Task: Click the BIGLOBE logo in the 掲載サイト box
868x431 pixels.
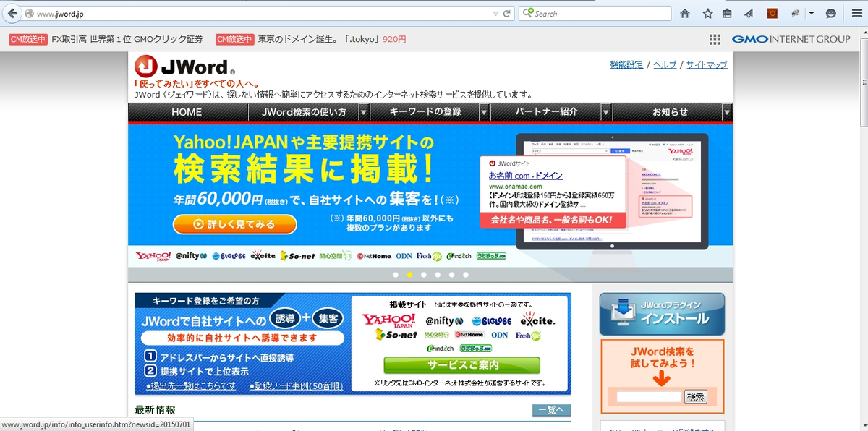Action: (492, 321)
